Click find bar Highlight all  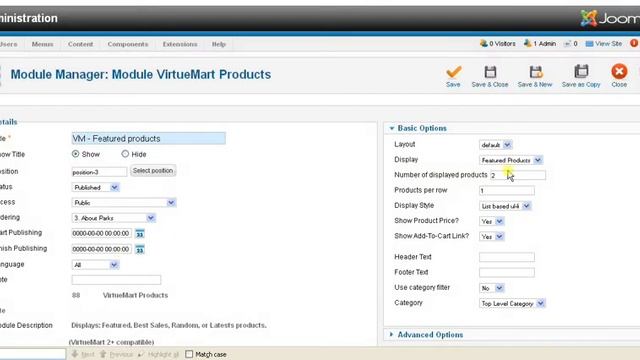(158, 354)
